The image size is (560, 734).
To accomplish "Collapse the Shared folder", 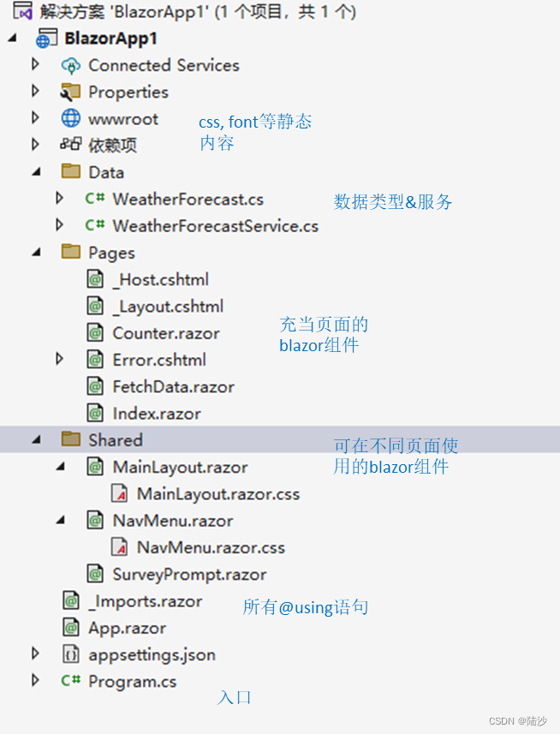I will (36, 439).
